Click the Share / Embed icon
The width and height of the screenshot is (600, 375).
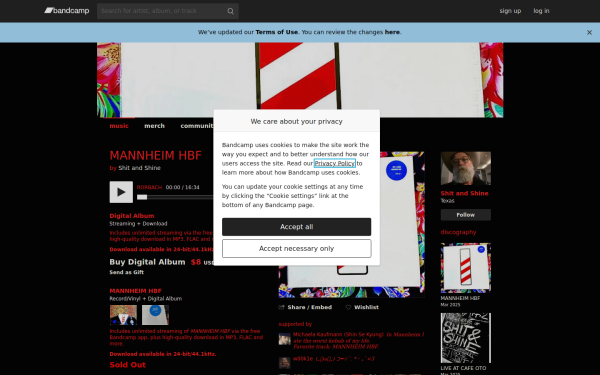click(282, 307)
